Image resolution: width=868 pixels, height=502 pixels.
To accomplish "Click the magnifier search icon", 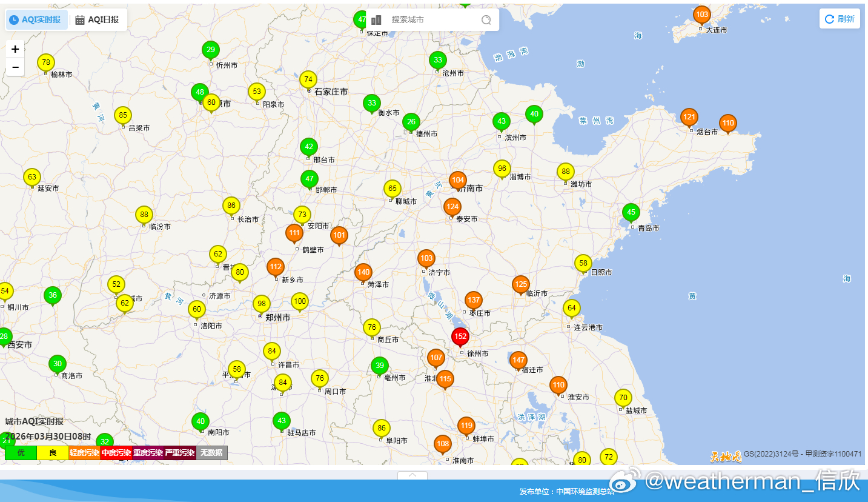I will (x=486, y=20).
